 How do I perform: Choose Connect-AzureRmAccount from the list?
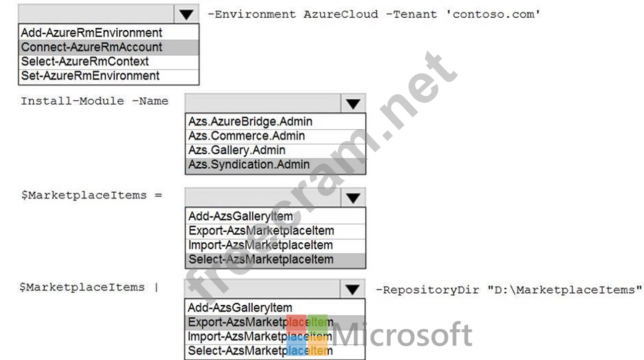click(109, 47)
